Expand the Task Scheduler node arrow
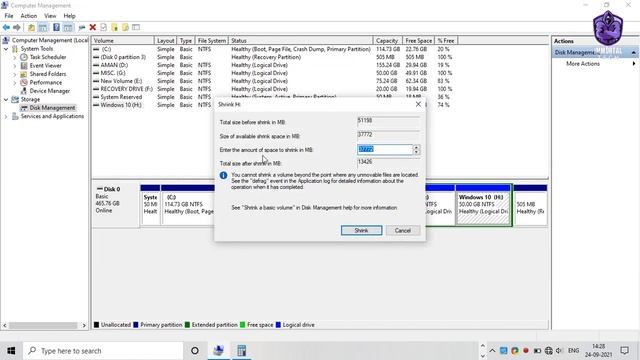640x360 pixels. (x=15, y=58)
